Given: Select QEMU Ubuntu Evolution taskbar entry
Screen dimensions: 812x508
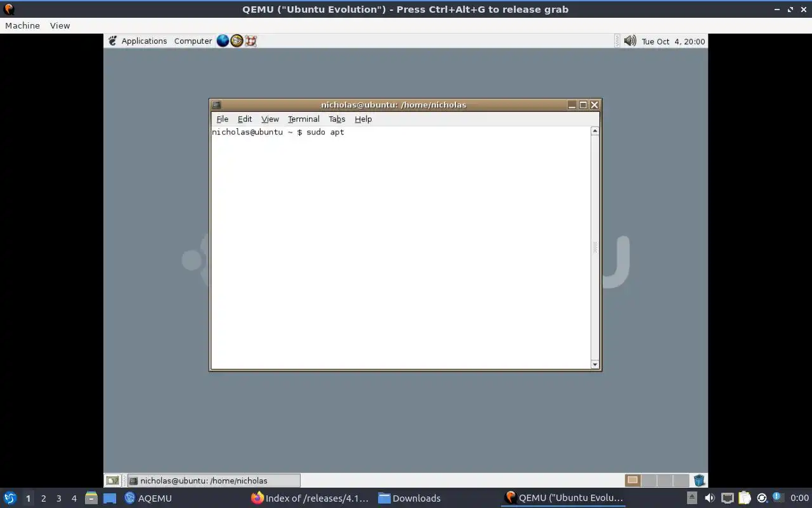Looking at the screenshot, I should pos(563,498).
